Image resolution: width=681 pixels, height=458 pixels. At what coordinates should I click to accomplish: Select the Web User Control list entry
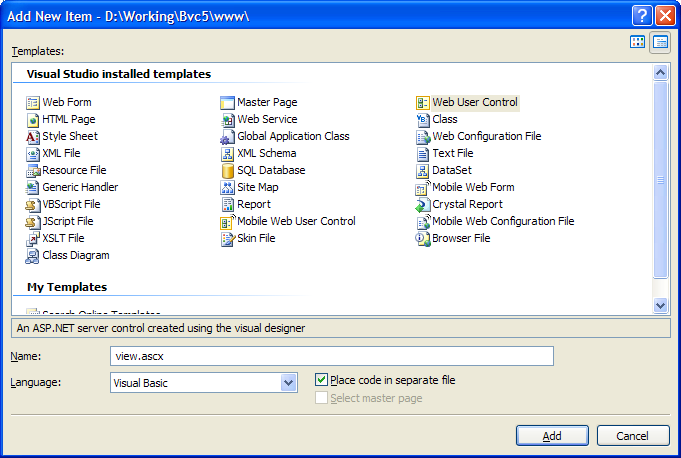click(x=467, y=103)
